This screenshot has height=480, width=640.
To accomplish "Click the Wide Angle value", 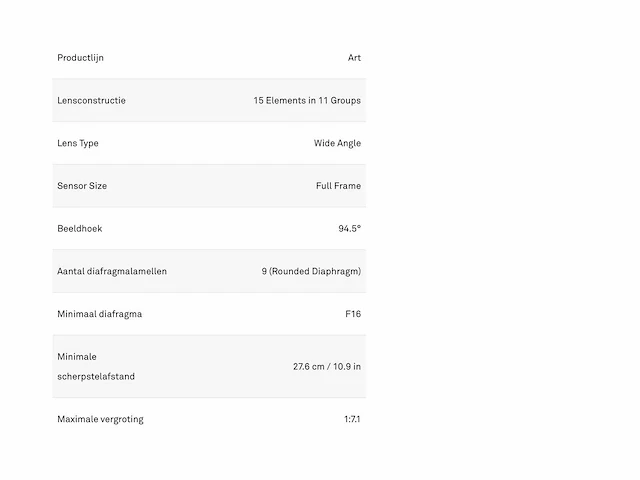I will pyautogui.click(x=337, y=143).
